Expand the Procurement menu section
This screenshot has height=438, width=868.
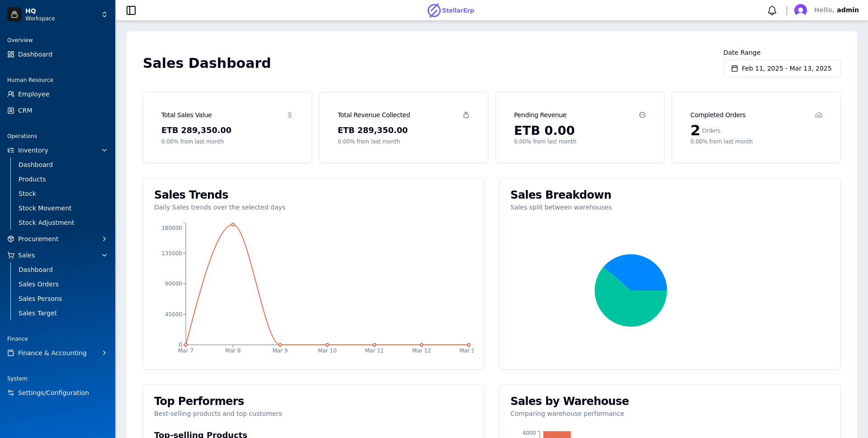pyautogui.click(x=104, y=239)
